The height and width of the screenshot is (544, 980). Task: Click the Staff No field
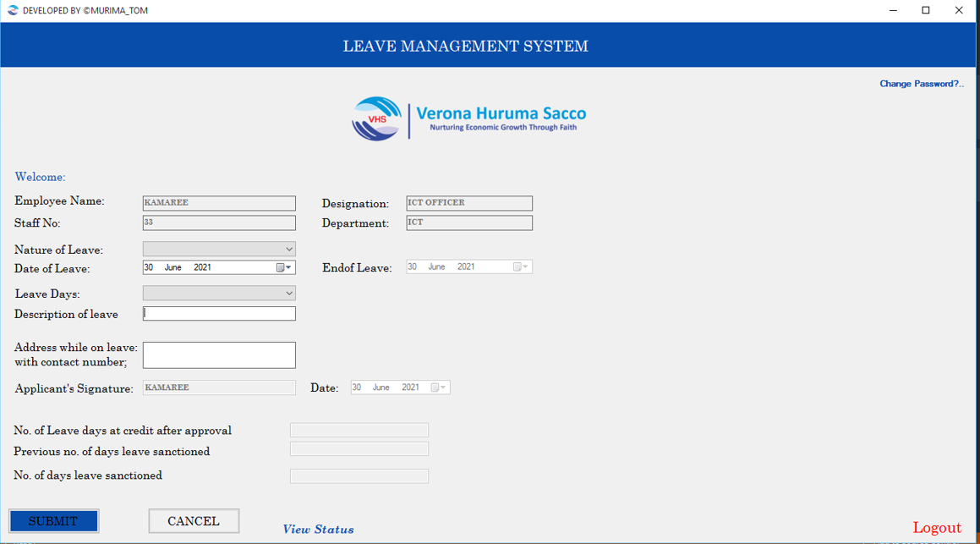[219, 223]
